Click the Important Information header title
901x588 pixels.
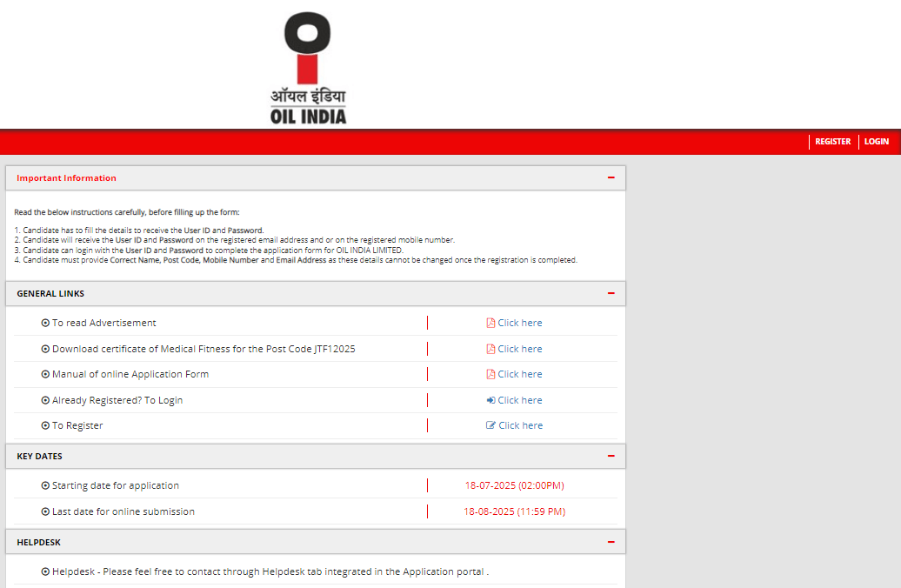click(66, 178)
